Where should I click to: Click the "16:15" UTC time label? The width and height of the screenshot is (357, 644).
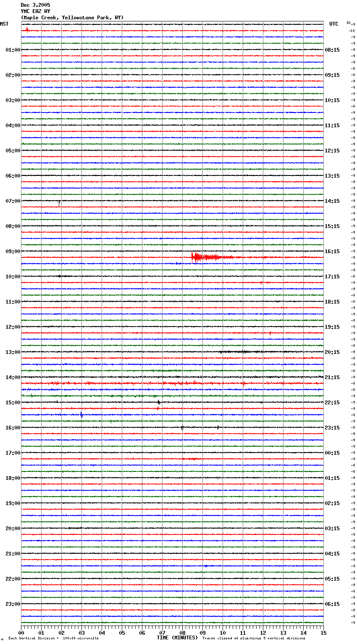[332, 251]
